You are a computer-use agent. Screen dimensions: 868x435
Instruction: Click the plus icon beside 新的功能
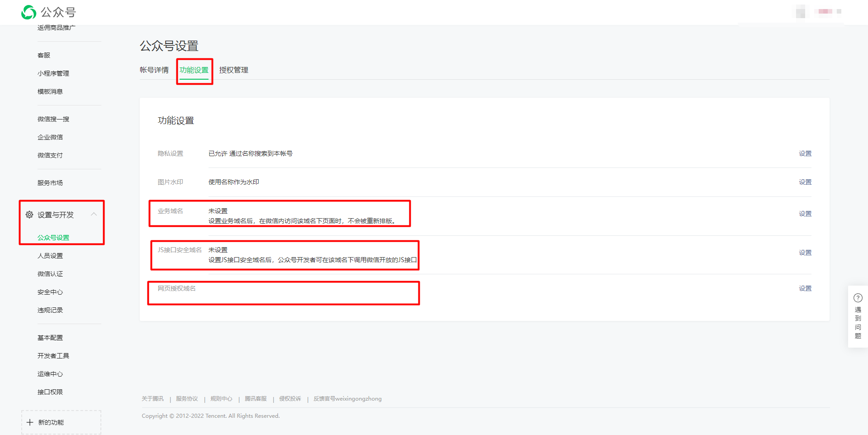click(30, 422)
